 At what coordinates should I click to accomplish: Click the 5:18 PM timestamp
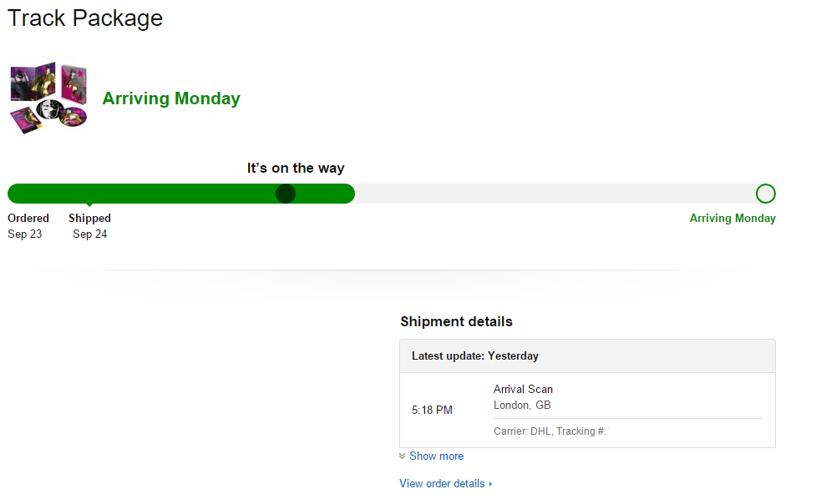(x=432, y=411)
